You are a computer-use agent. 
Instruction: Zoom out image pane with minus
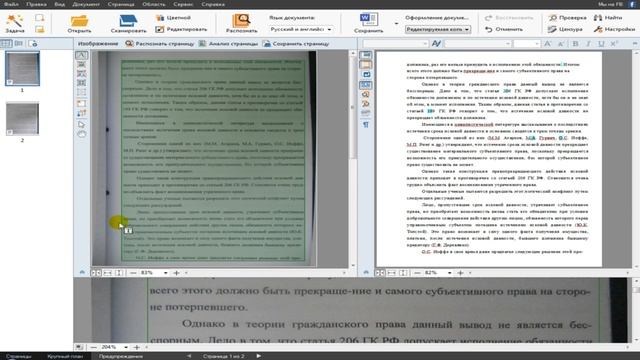tap(133, 273)
